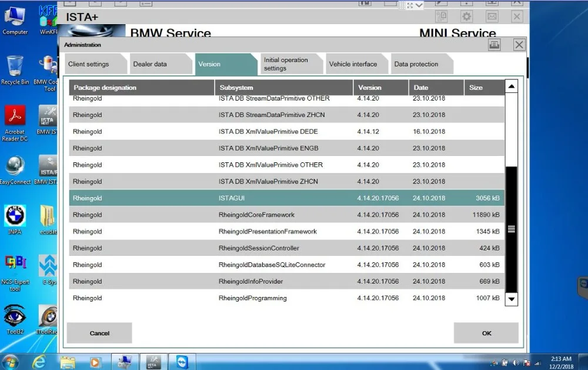Select the ISTA DB XmlValuePrimitive OTHER row
The height and width of the screenshot is (370, 588).
pos(286,165)
